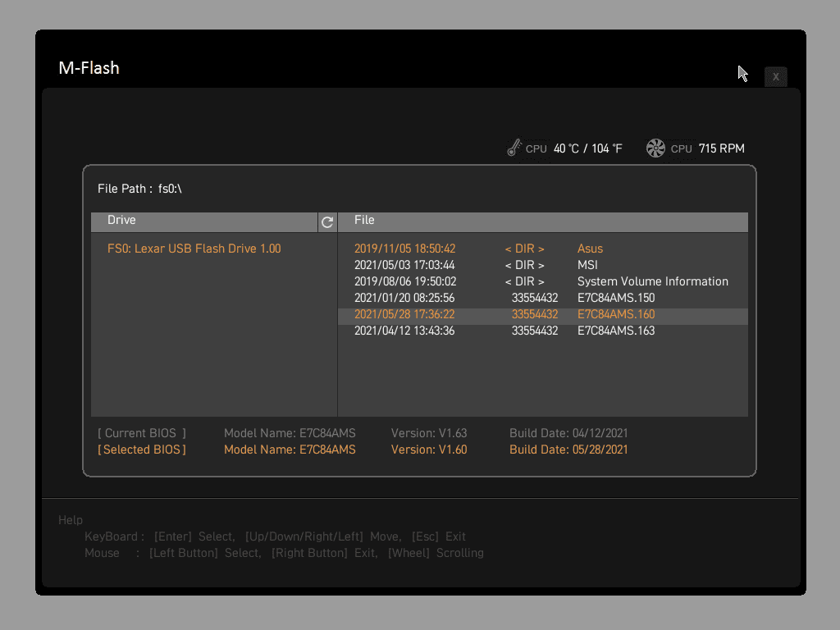Close the M-Flash window

[775, 76]
